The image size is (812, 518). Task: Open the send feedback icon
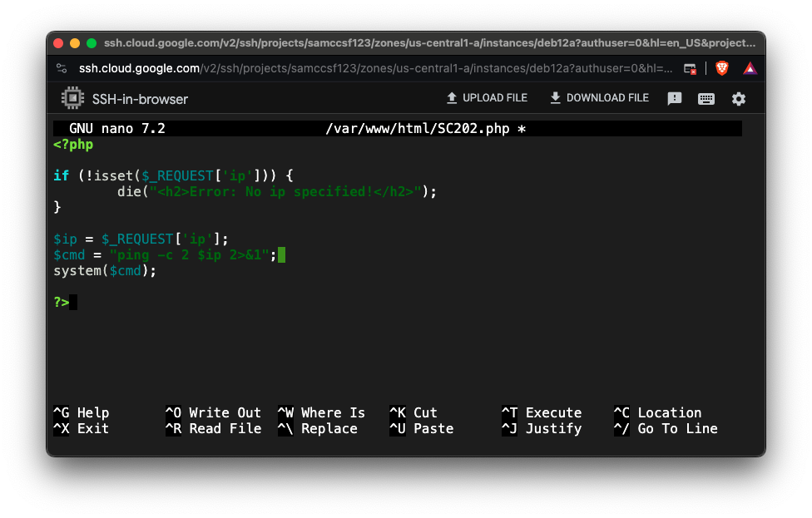(675, 99)
